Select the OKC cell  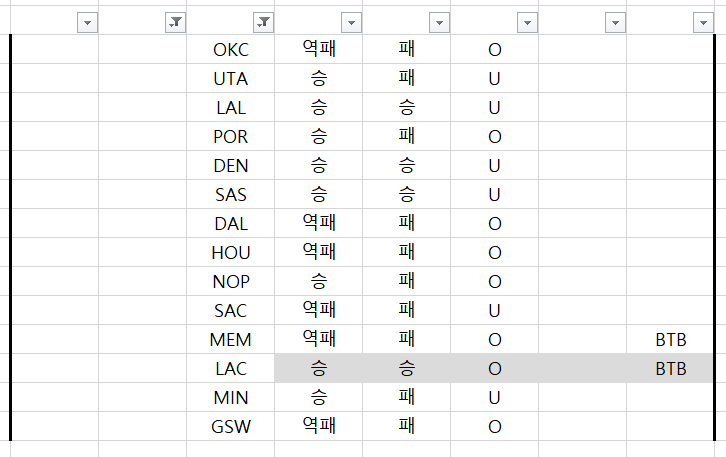point(231,49)
